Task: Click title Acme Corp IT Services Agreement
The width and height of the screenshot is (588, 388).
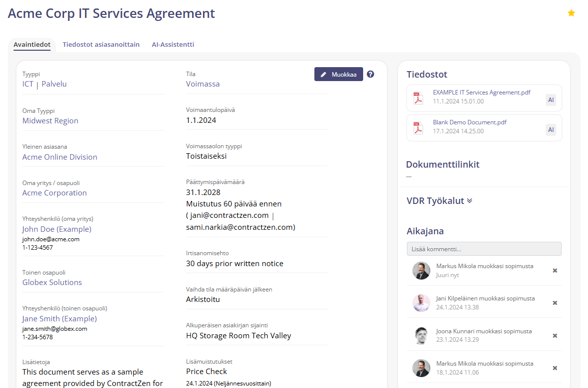Action: point(111,13)
